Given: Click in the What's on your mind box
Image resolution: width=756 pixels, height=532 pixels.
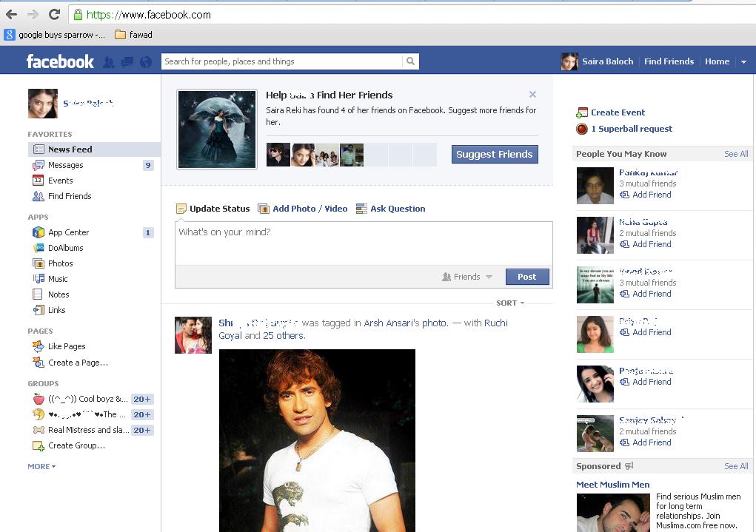Looking at the screenshot, I should click(363, 243).
